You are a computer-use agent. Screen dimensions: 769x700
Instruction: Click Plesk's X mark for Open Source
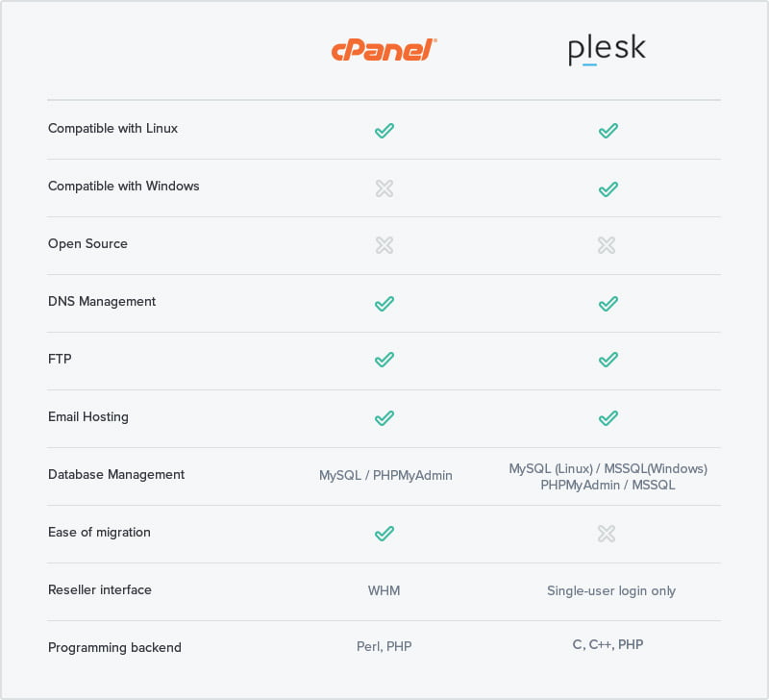[x=607, y=245]
